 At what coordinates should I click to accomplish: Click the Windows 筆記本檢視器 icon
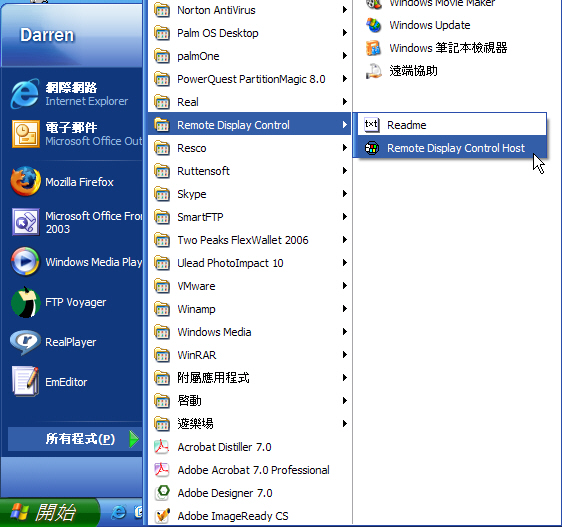pyautogui.click(x=373, y=48)
